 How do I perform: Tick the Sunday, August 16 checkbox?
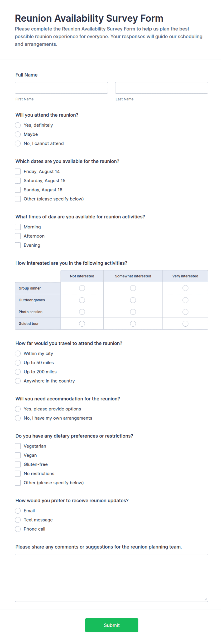coord(18,190)
